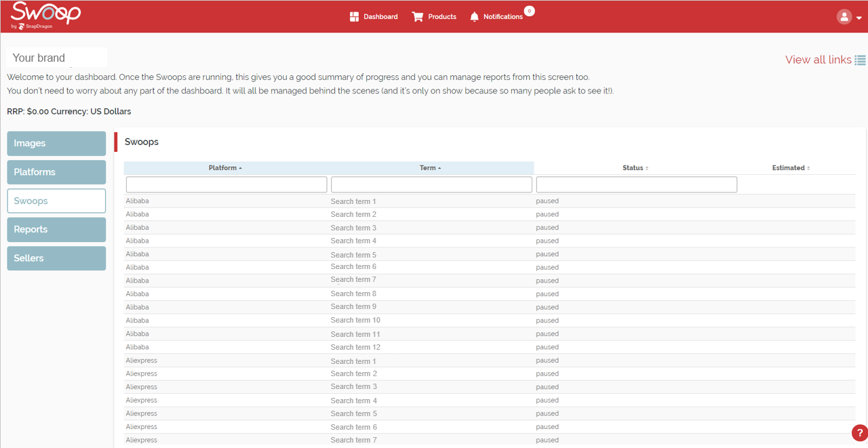Select Alibaba Search term 7 row
The width and height of the screenshot is (868, 448).
click(x=489, y=281)
